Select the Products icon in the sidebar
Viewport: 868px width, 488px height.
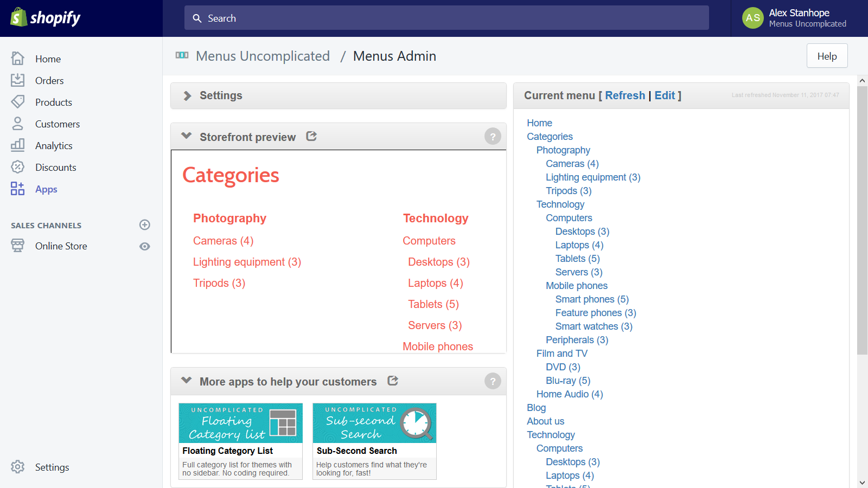pos(18,102)
